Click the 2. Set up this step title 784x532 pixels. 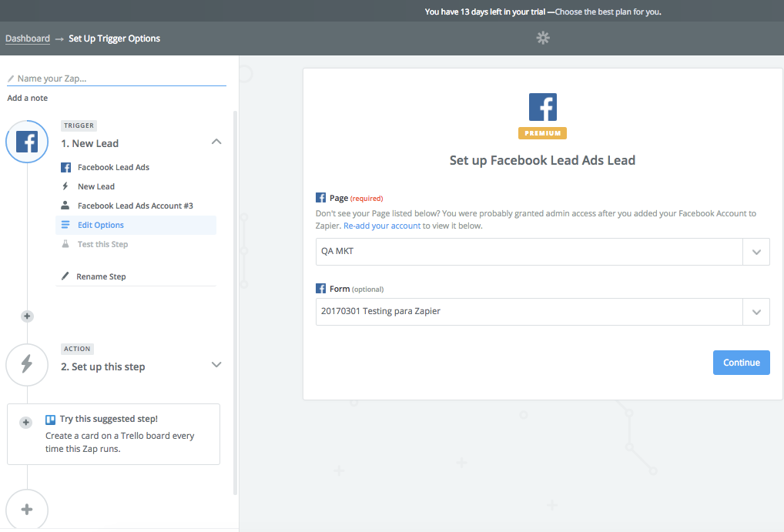[103, 366]
